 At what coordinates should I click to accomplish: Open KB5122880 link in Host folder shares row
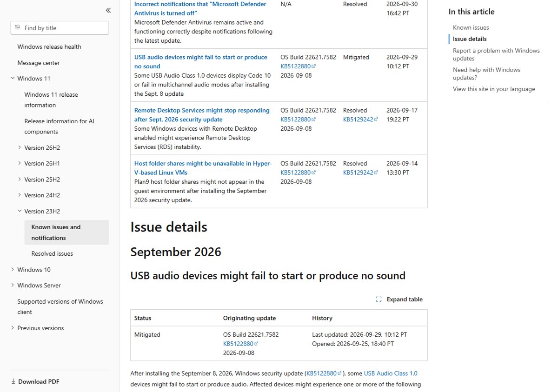(298, 173)
